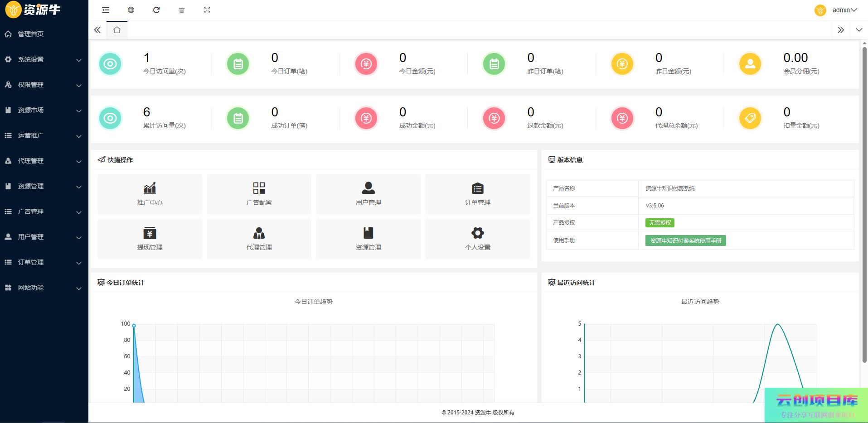The height and width of the screenshot is (423, 868).
Task: Open the 提现管理 quick action tile
Action: [150, 239]
